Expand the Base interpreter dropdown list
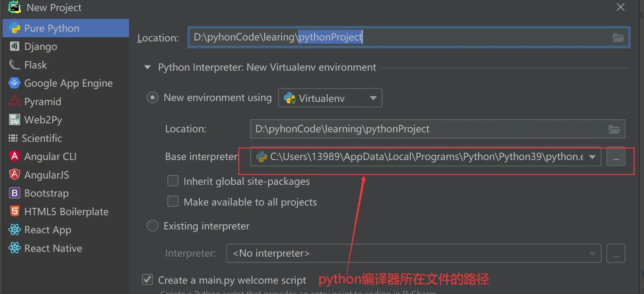644x294 pixels. pyautogui.click(x=592, y=156)
